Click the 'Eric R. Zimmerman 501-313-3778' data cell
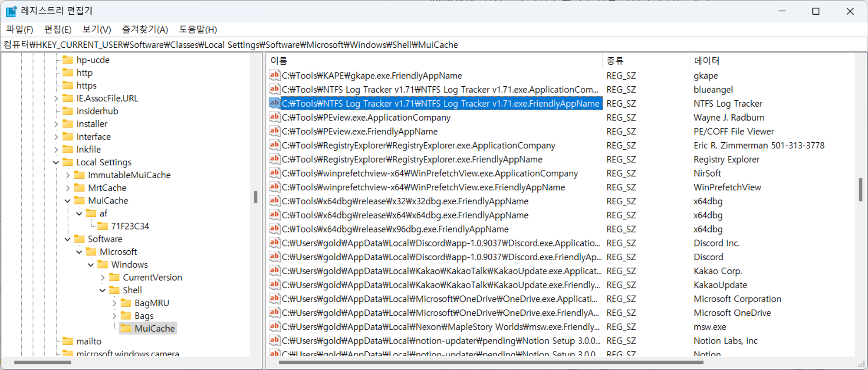The height and width of the screenshot is (370, 868). tap(759, 145)
